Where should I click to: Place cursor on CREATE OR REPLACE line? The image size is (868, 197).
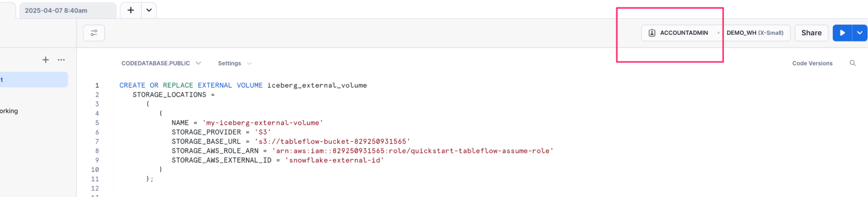[243, 86]
